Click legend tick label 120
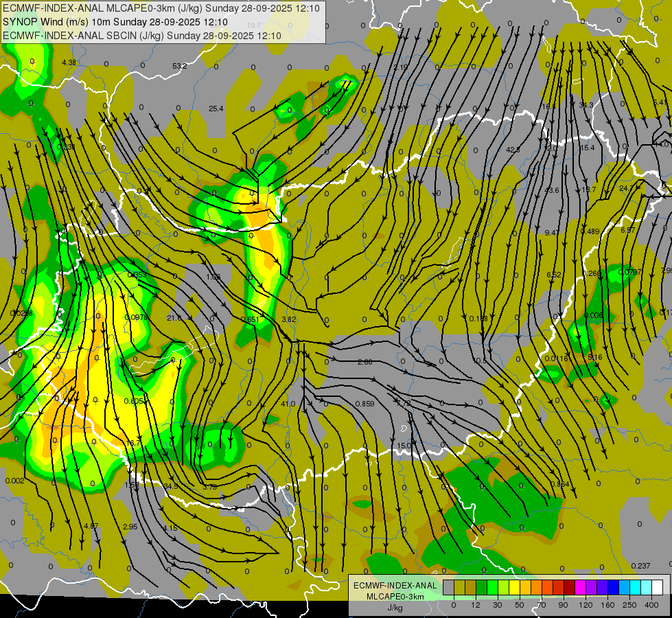This screenshot has height=618, width=672. point(586,605)
